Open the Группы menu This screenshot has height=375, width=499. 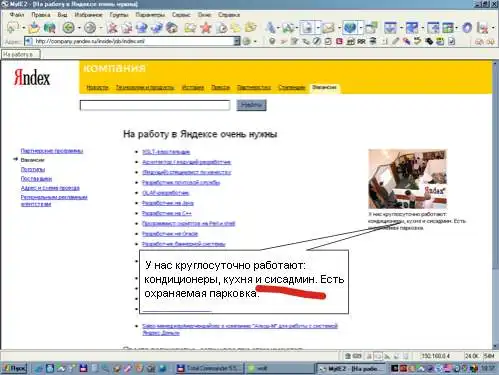tap(119, 15)
